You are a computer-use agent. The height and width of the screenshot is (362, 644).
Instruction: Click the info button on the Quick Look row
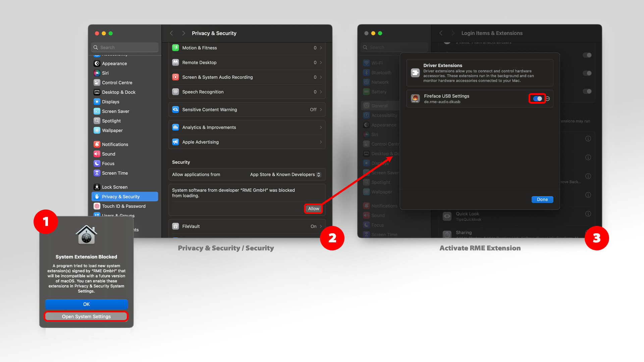pyautogui.click(x=588, y=214)
